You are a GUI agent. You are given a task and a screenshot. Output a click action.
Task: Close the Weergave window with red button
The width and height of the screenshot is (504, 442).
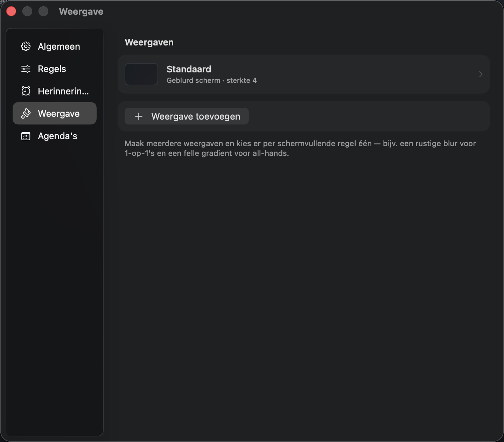click(x=11, y=12)
